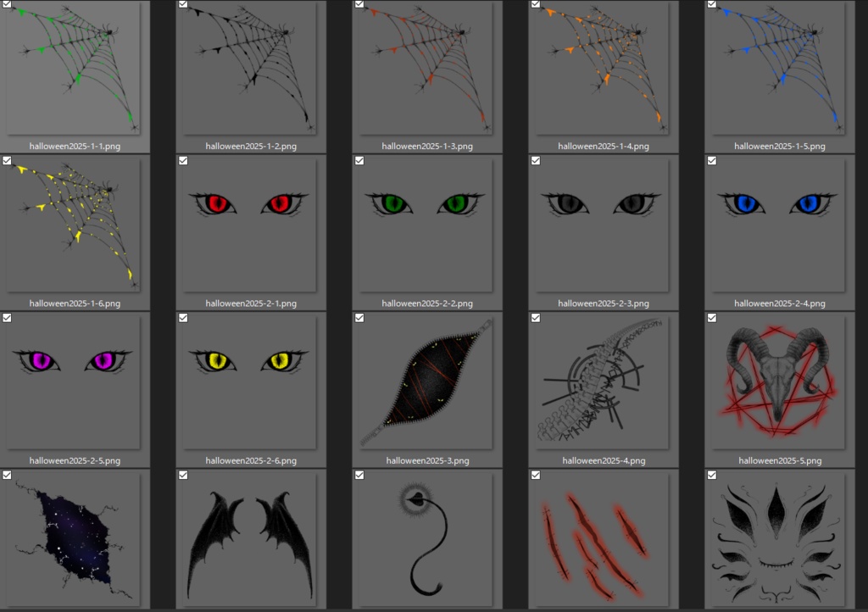Choose the spine and circles sketch thumbnail
The height and width of the screenshot is (612, 868).
tap(601, 382)
